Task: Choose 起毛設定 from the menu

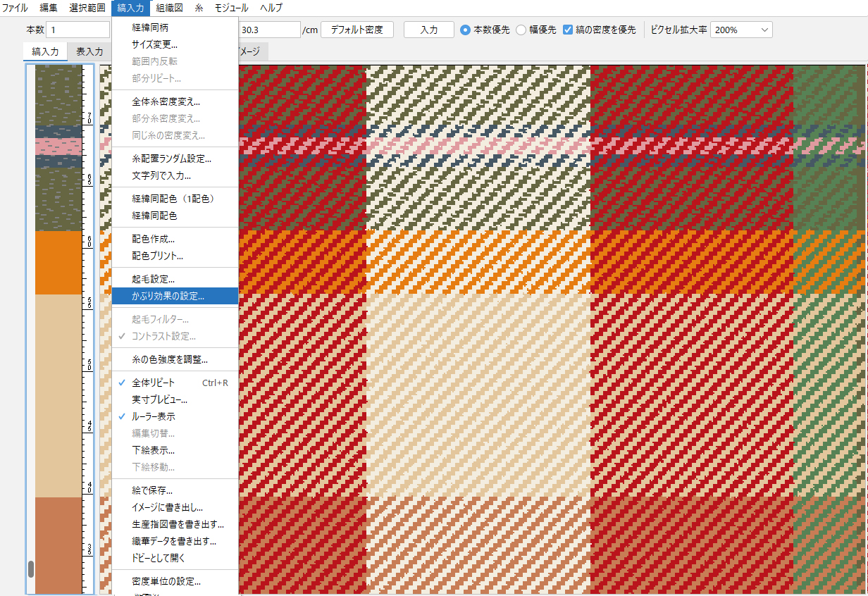Action: pos(153,279)
